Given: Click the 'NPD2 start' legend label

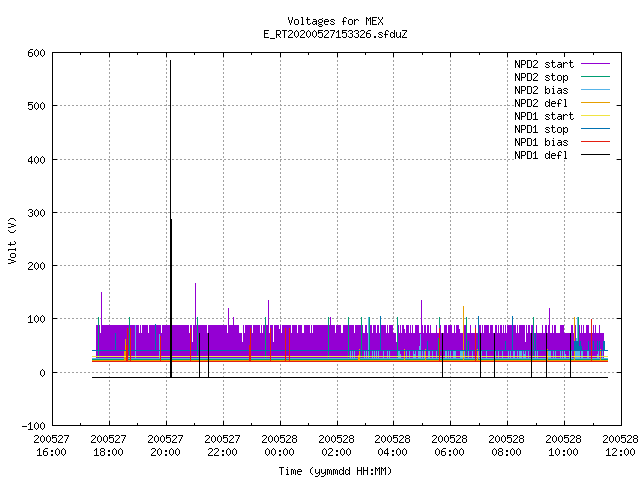Looking at the screenshot, I should click(x=544, y=64).
